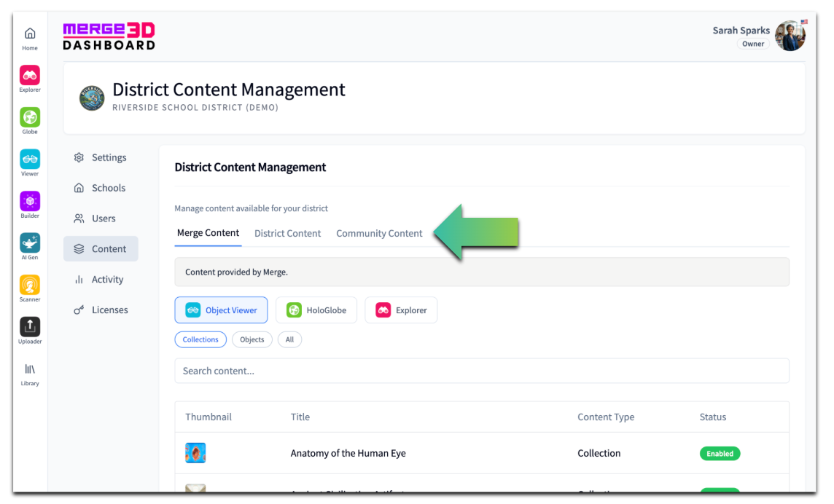Choose the Collections filter pill

click(x=200, y=339)
